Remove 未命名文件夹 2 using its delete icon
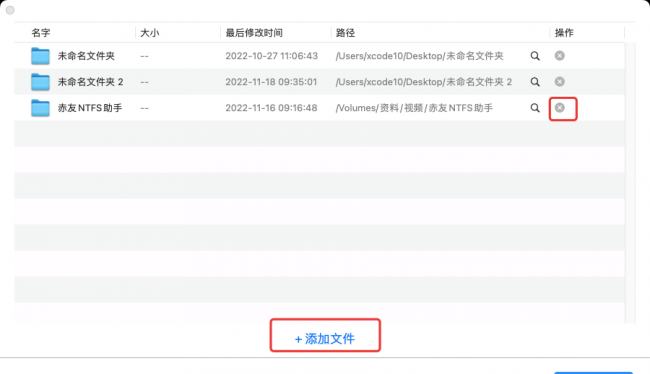The image size is (650, 374). click(x=560, y=82)
